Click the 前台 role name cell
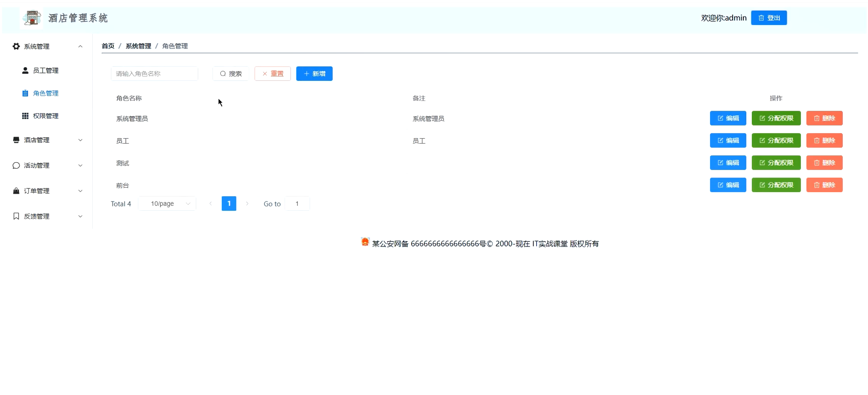The height and width of the screenshot is (395, 868). [123, 185]
